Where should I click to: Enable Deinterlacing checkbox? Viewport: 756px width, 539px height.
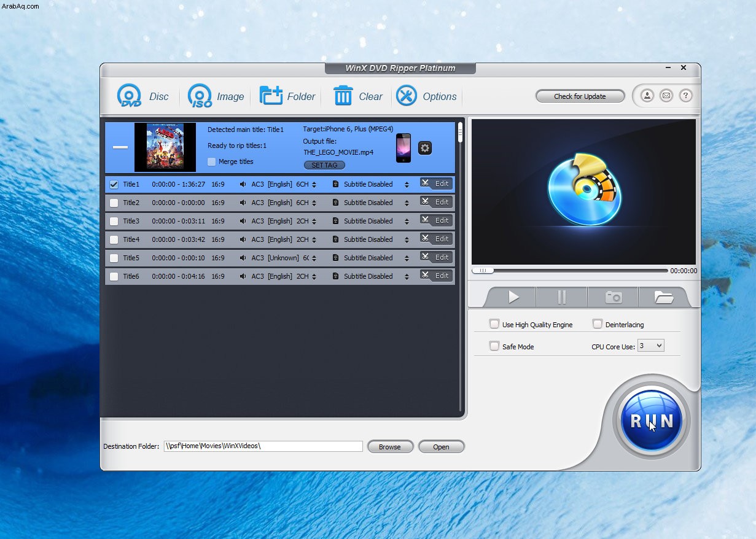(x=598, y=324)
